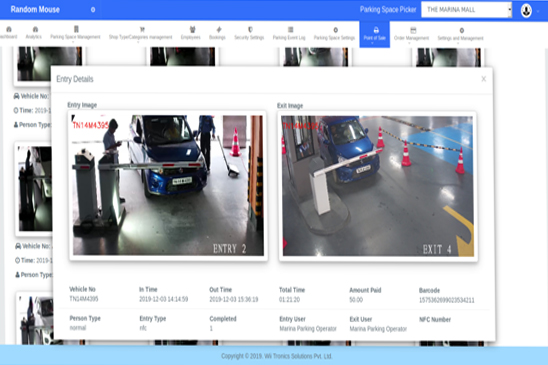
Task: Click the user avatar icon
Action: (526, 10)
